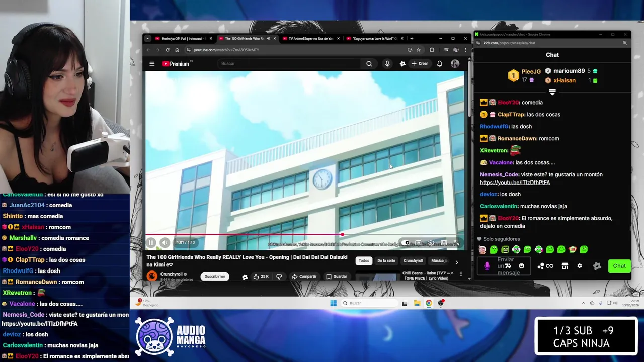The height and width of the screenshot is (362, 644).
Task: Click the YouTube search magnifier button
Action: tap(369, 64)
